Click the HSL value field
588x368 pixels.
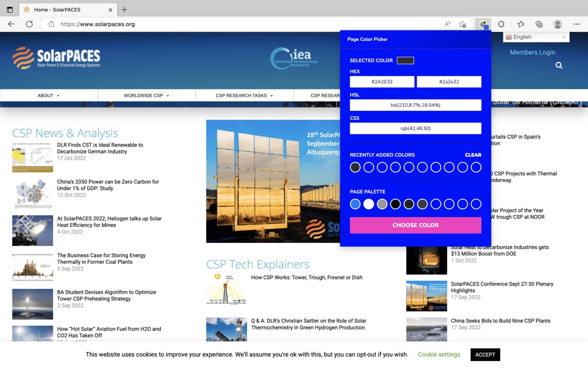[415, 105]
